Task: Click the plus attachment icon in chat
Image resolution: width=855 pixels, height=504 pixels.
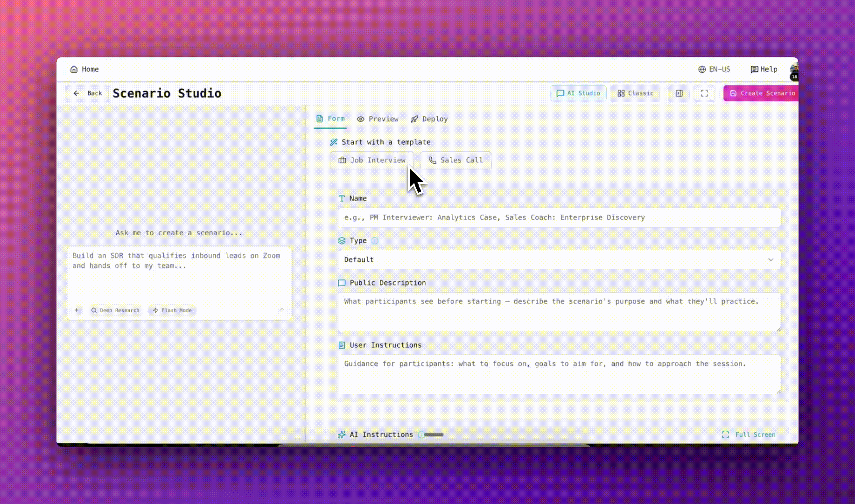Action: [x=77, y=310]
